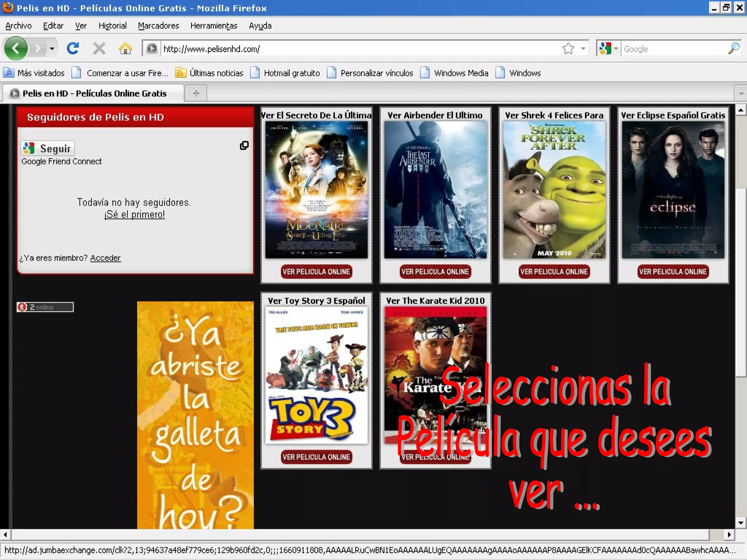Open the Ayuda menu
The image size is (747, 560).
coord(260,26)
